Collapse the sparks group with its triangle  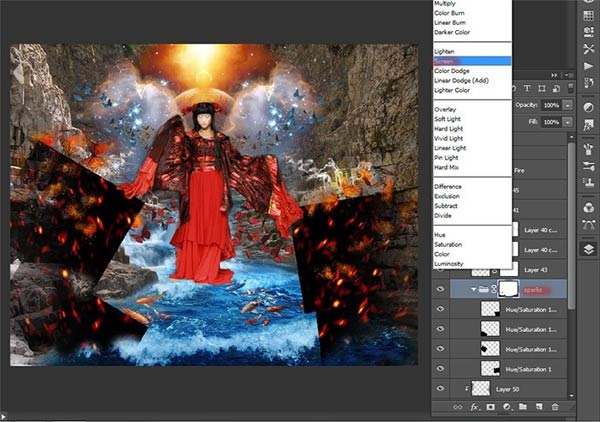pyautogui.click(x=474, y=289)
